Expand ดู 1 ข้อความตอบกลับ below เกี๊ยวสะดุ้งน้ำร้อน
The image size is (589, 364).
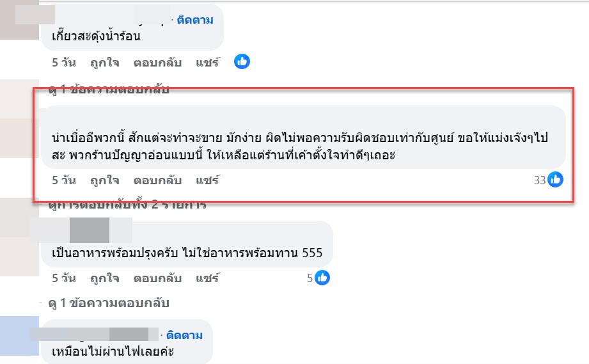coord(109,90)
